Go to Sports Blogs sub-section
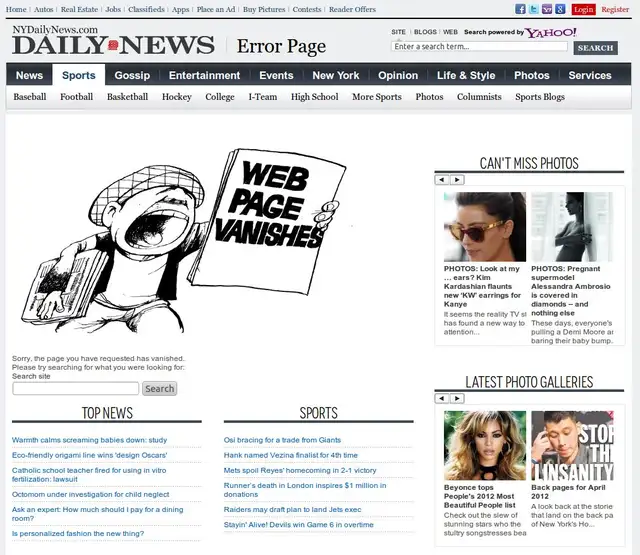Screen dimensions: 640x555 coord(540,97)
